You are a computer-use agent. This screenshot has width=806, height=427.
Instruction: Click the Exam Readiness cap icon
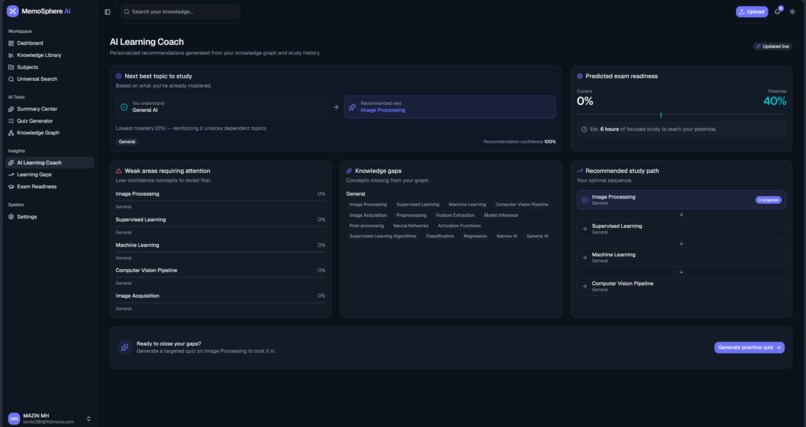(11, 187)
